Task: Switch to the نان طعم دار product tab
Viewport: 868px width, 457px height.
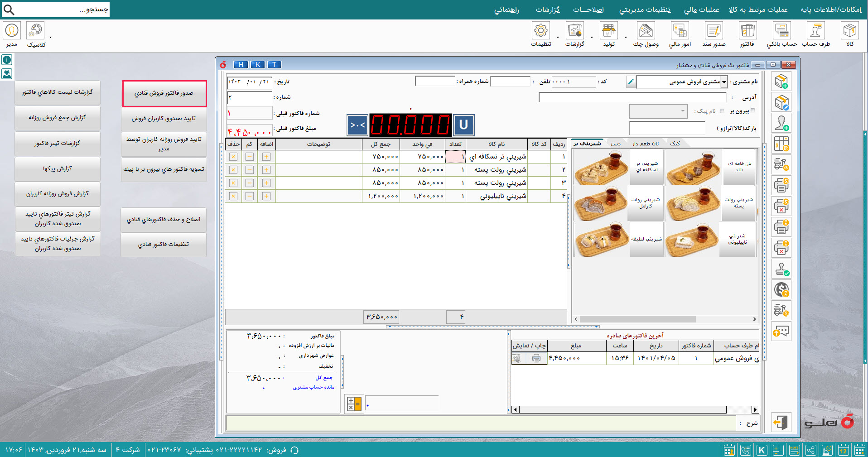Action: [645, 144]
